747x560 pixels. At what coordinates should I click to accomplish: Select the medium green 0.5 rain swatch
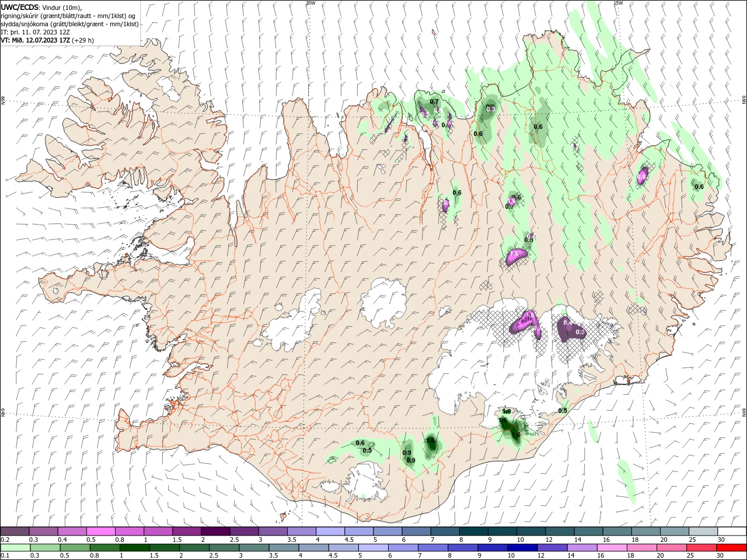pos(75,548)
